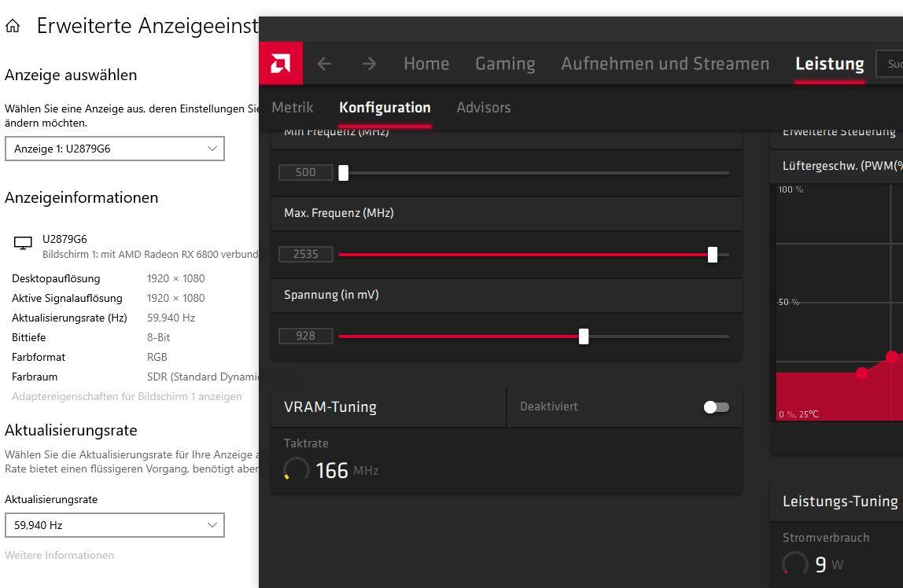Open the Advisors sub-tab
The width and height of the screenshot is (903, 588).
483,108
